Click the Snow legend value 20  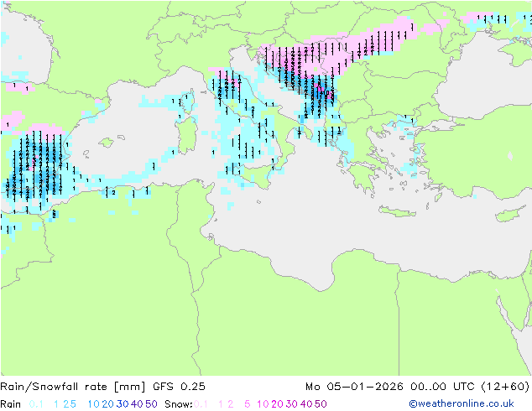click(277, 404)
